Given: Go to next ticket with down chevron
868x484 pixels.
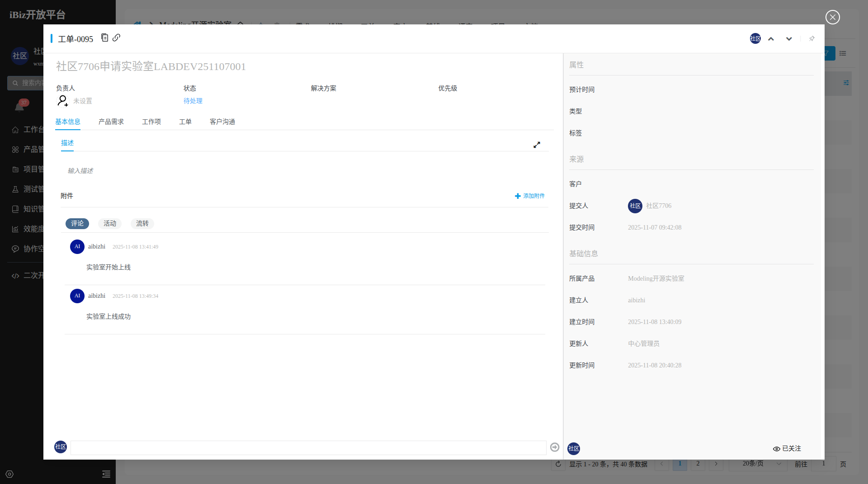Looking at the screenshot, I should point(789,39).
